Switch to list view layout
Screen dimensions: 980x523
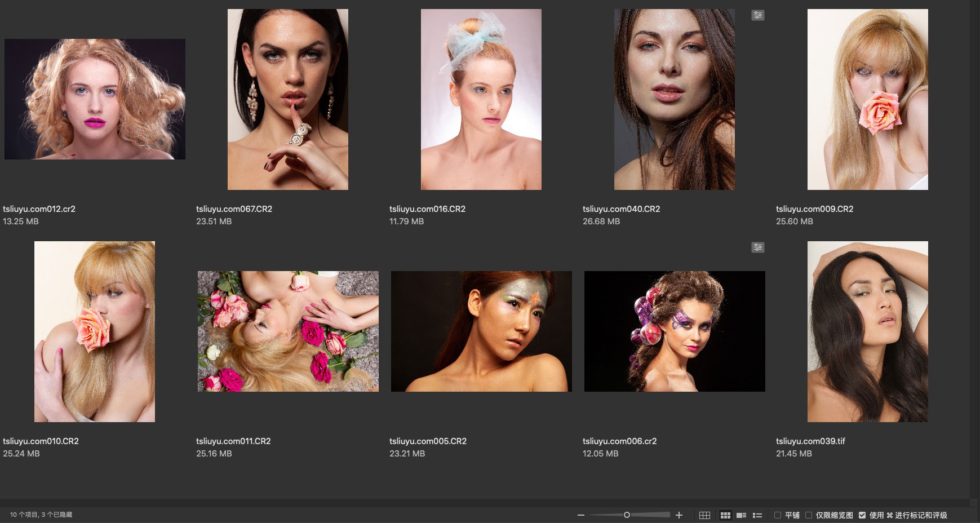tap(757, 515)
